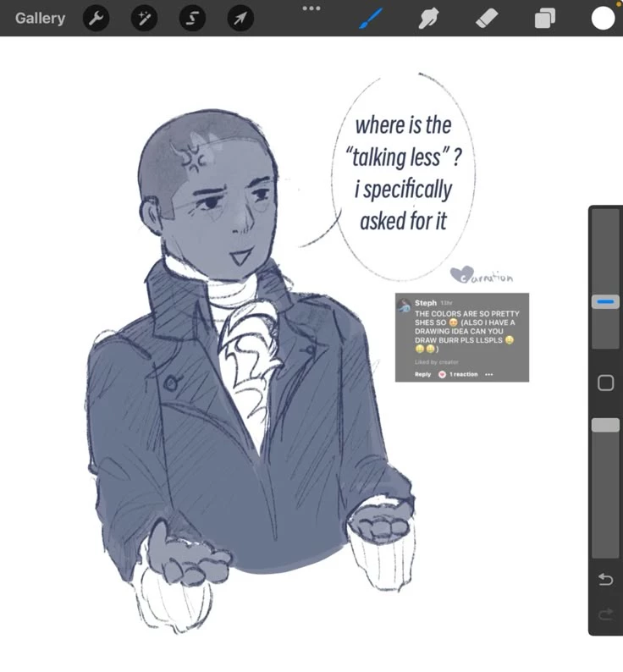
Task: Open the Adjustments magic wand menu
Action: coord(144,18)
